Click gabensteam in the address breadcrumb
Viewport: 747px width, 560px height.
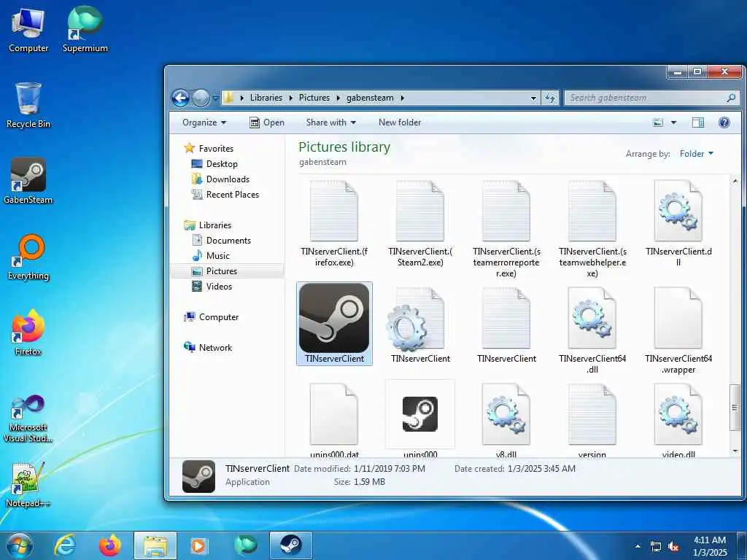370,98
